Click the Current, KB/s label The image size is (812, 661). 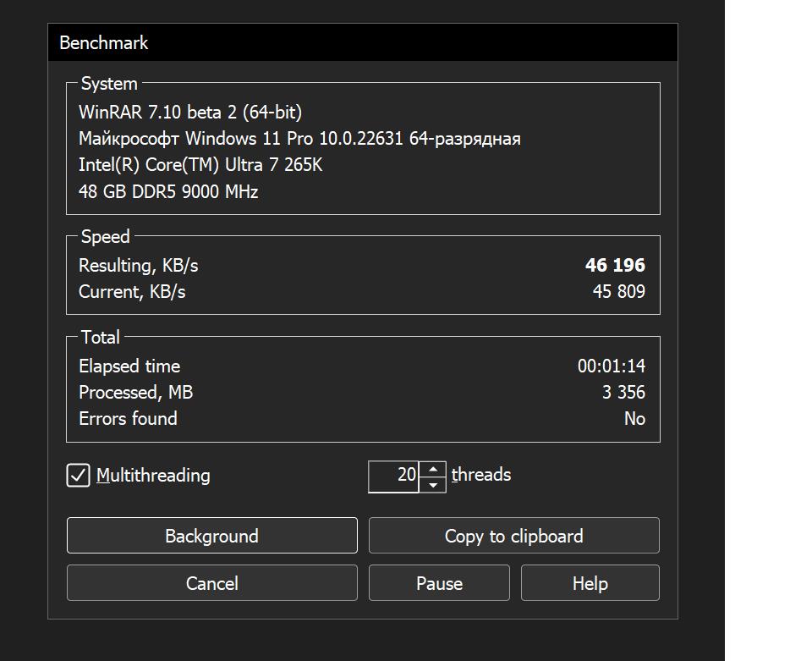tap(132, 292)
